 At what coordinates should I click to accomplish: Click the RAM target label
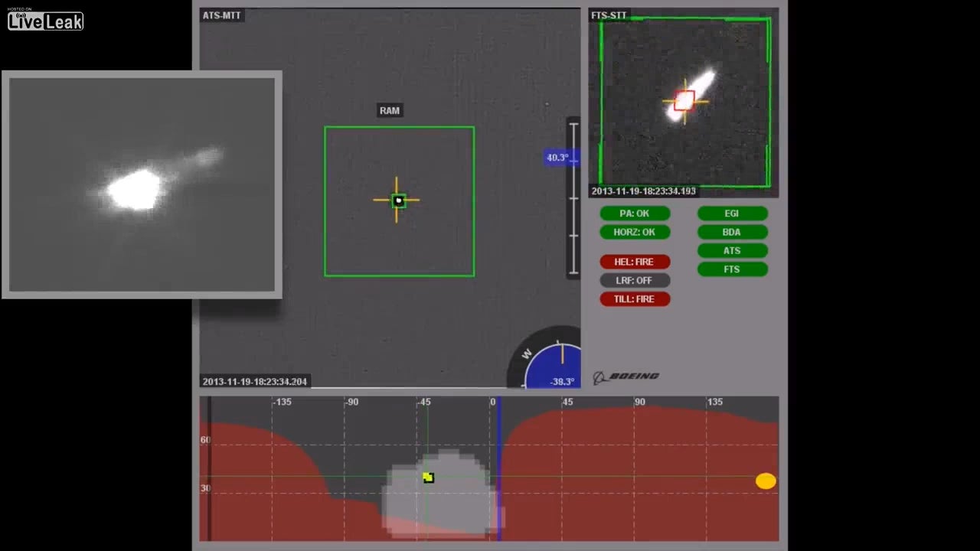tap(390, 111)
